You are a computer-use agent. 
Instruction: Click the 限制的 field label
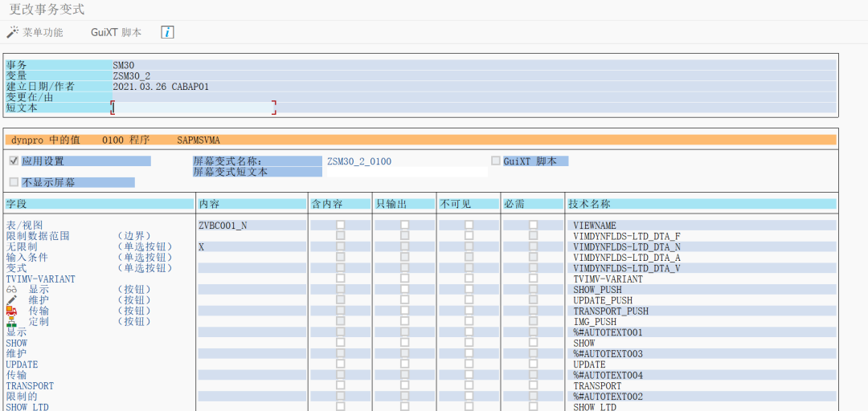22,397
